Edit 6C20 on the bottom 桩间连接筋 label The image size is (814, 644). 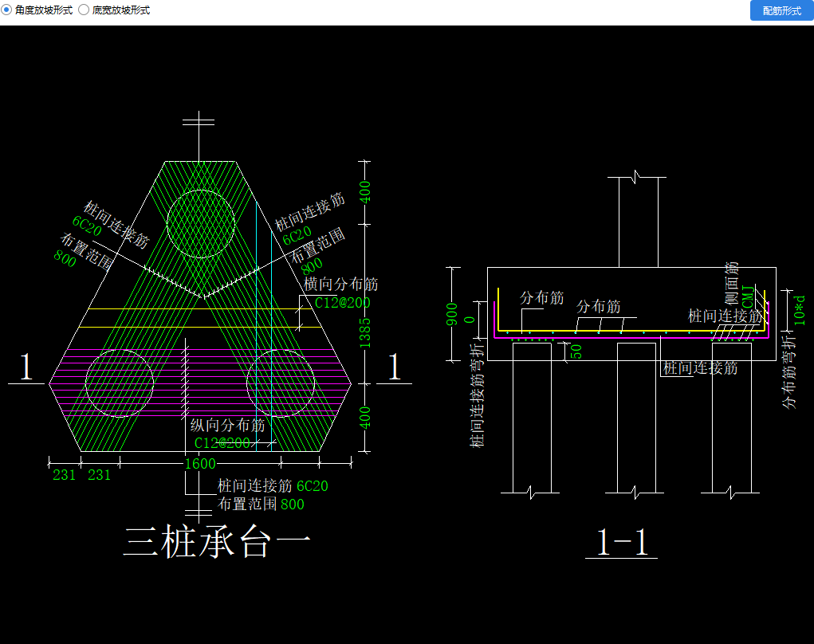pyautogui.click(x=312, y=486)
